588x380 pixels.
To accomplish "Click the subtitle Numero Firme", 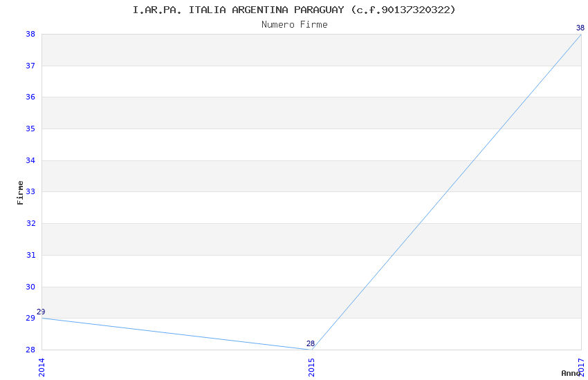I will click(295, 25).
